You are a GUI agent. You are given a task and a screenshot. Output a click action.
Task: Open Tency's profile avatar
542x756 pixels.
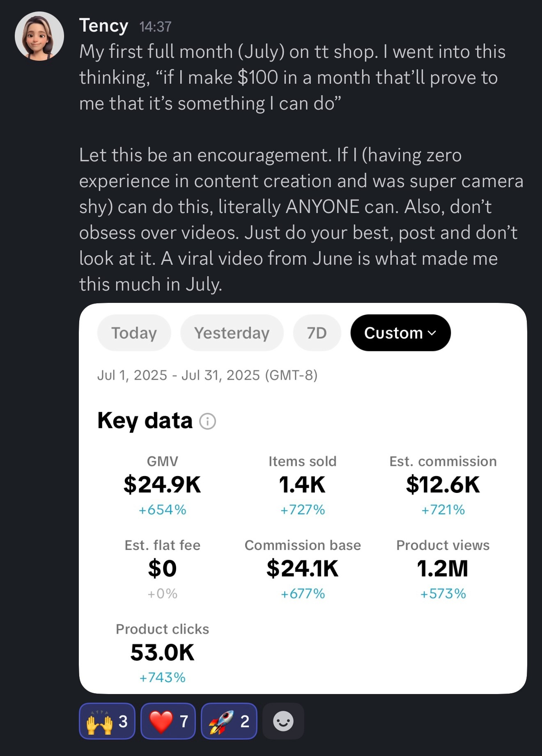pos(39,36)
